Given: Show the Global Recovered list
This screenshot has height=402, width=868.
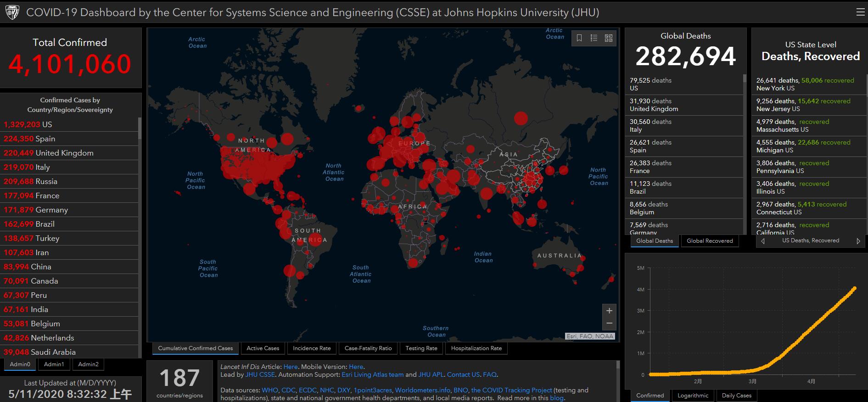Looking at the screenshot, I should pos(710,241).
